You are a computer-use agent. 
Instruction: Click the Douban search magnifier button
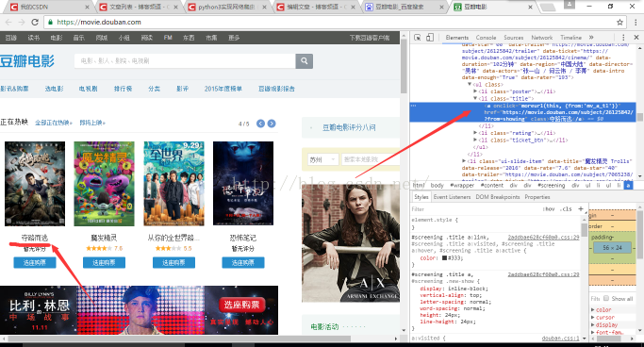click(304, 60)
